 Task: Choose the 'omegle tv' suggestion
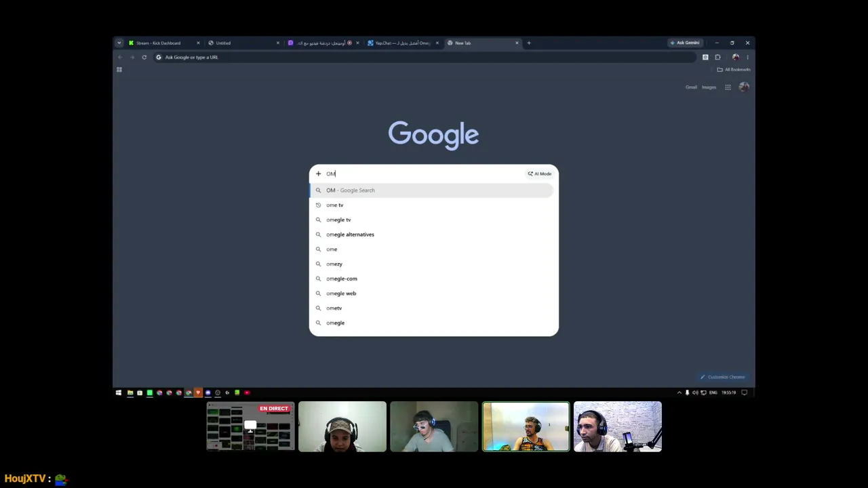coord(431,220)
